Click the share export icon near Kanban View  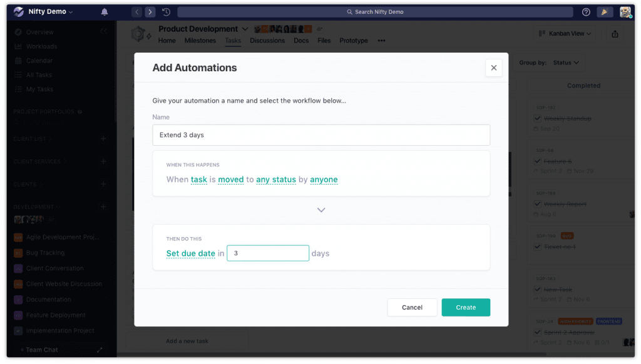coord(615,34)
